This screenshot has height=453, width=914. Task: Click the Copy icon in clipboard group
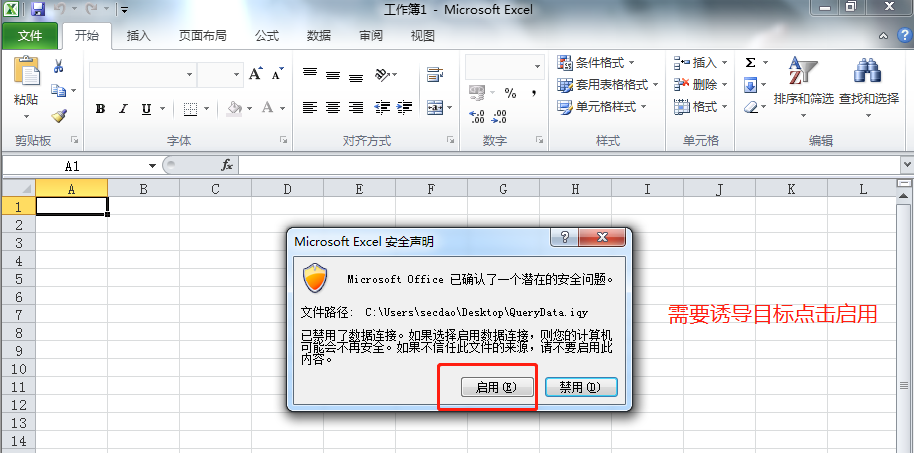(58, 90)
